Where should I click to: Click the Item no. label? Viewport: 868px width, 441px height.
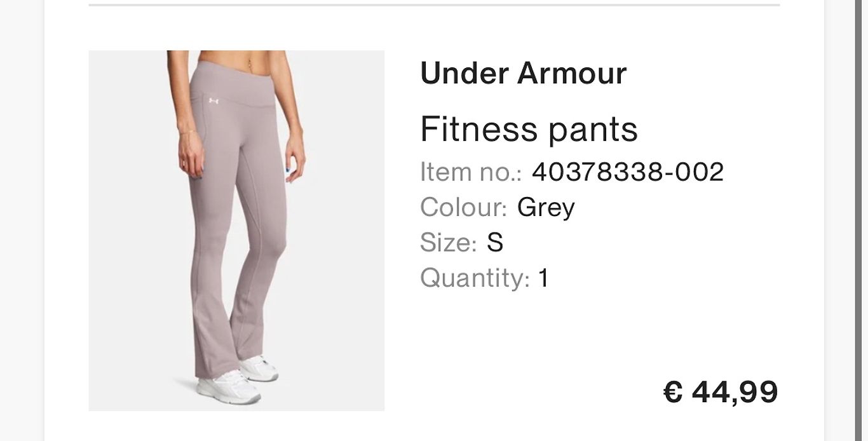[471, 172]
